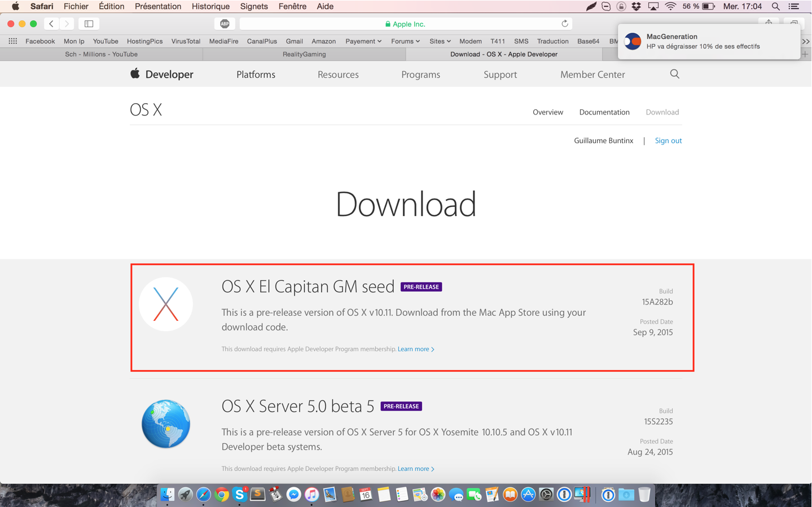Open the Wi-Fi status menu

coord(670,6)
